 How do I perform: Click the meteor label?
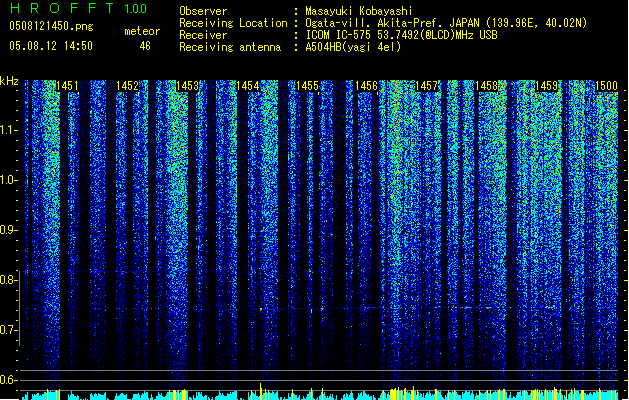(142, 31)
